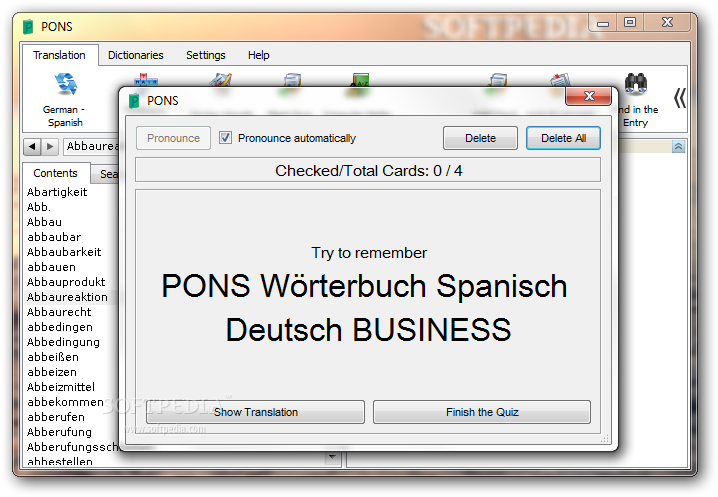Select the Search tab beside Contents
Screen dimensions: 718x497
[x=105, y=175]
